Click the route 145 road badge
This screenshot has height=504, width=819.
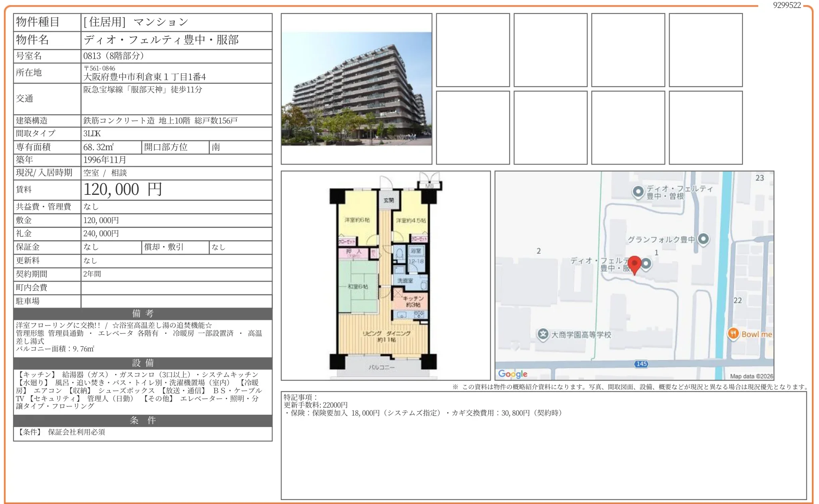tap(641, 364)
